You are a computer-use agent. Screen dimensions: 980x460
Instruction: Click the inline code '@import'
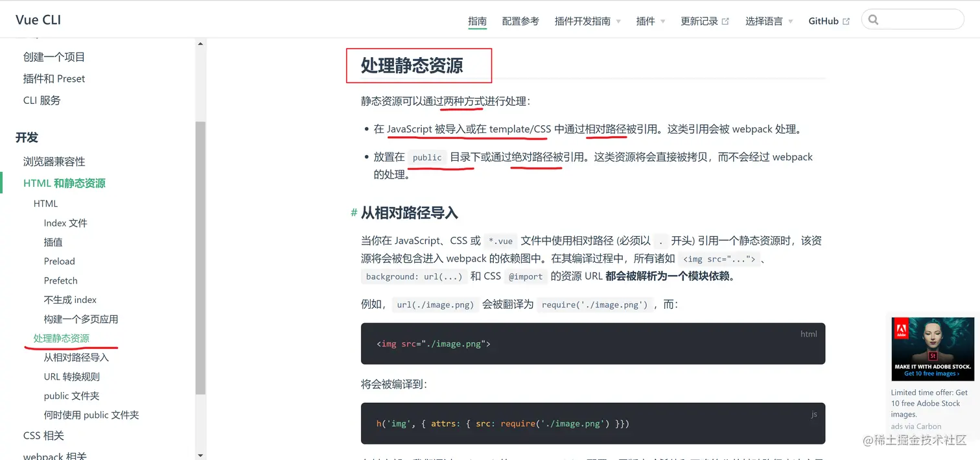[x=526, y=277]
